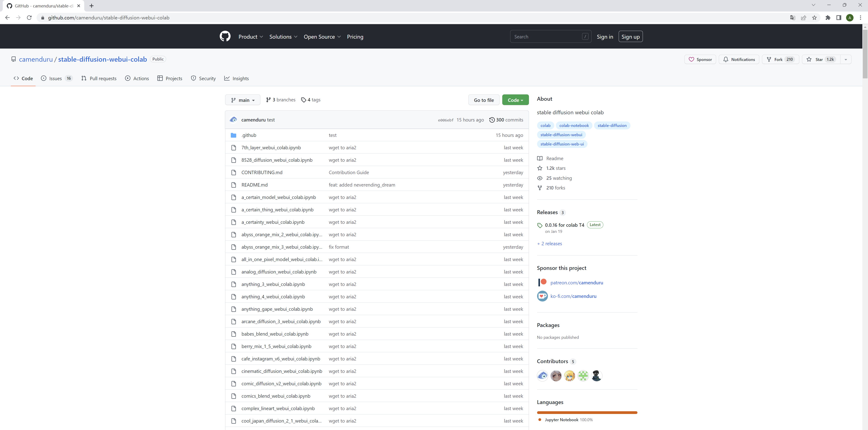The width and height of the screenshot is (868, 430).
Task: Open the Insights tab
Action: [236, 78]
